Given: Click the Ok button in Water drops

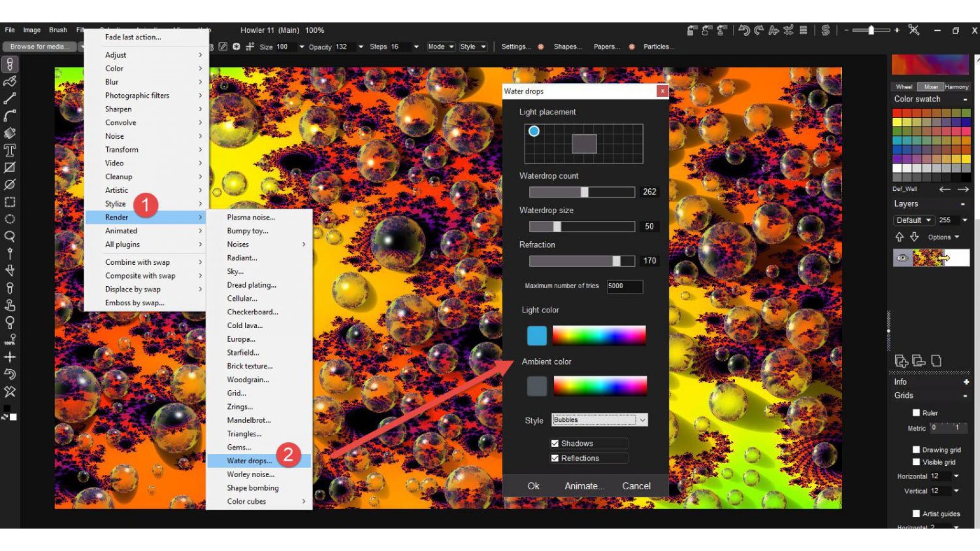Looking at the screenshot, I should tap(533, 486).
